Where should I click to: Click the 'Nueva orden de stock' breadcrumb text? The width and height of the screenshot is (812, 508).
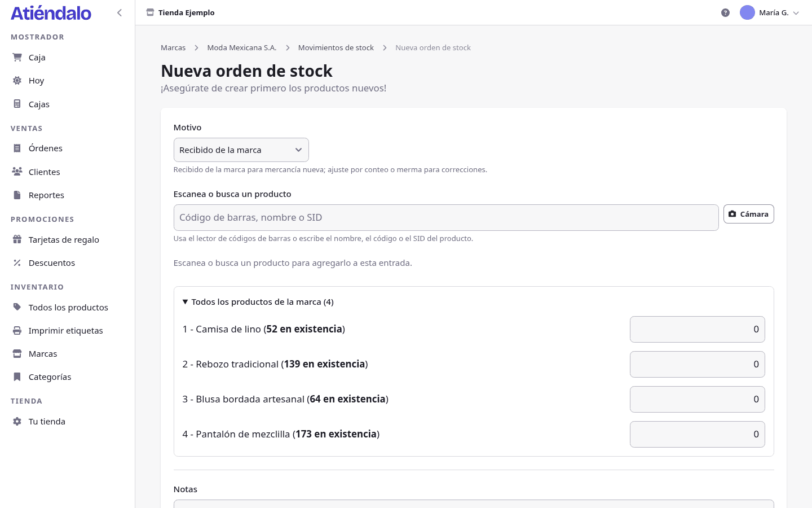tap(433, 47)
